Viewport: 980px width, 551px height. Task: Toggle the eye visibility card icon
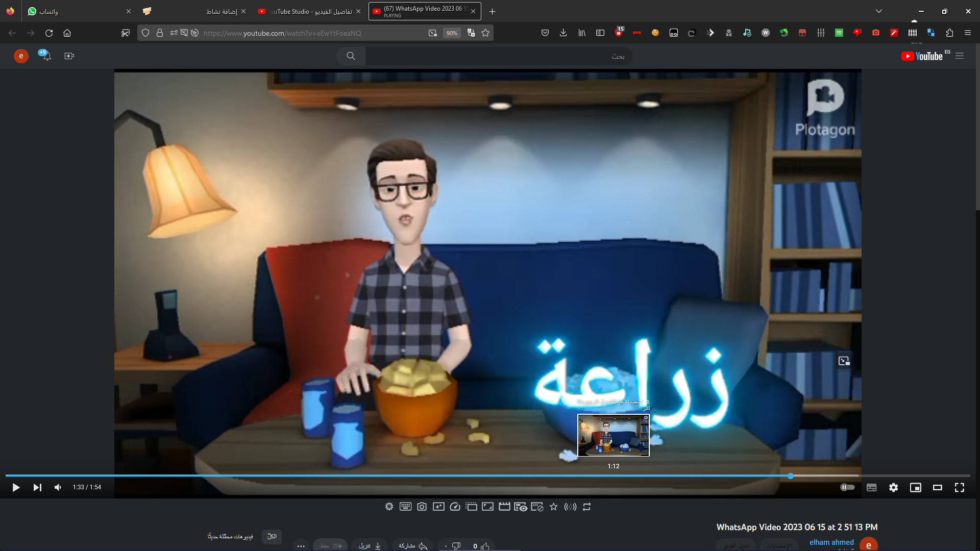pyautogui.click(x=521, y=507)
